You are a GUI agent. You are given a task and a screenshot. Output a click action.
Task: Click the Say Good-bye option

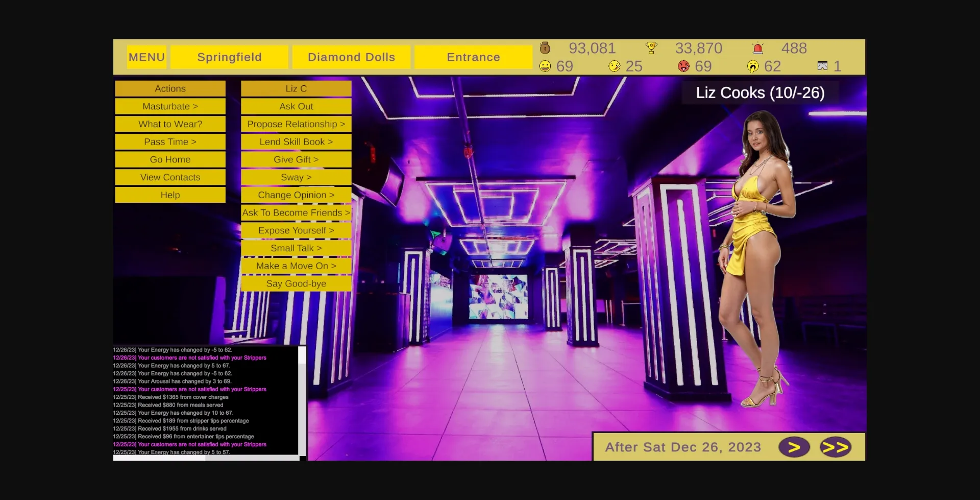[x=296, y=283]
